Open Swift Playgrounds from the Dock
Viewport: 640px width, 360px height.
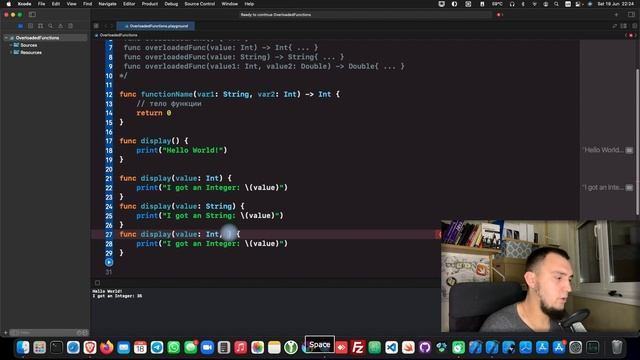click(x=408, y=347)
